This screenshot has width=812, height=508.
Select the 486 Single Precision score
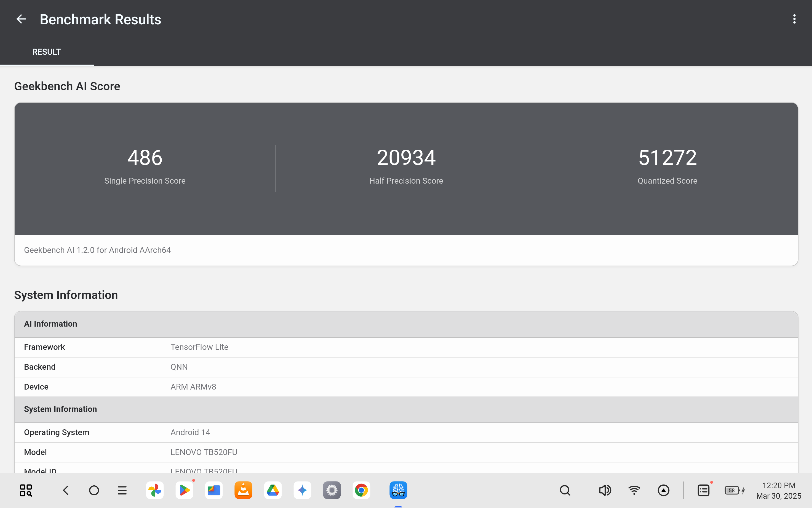click(x=145, y=157)
